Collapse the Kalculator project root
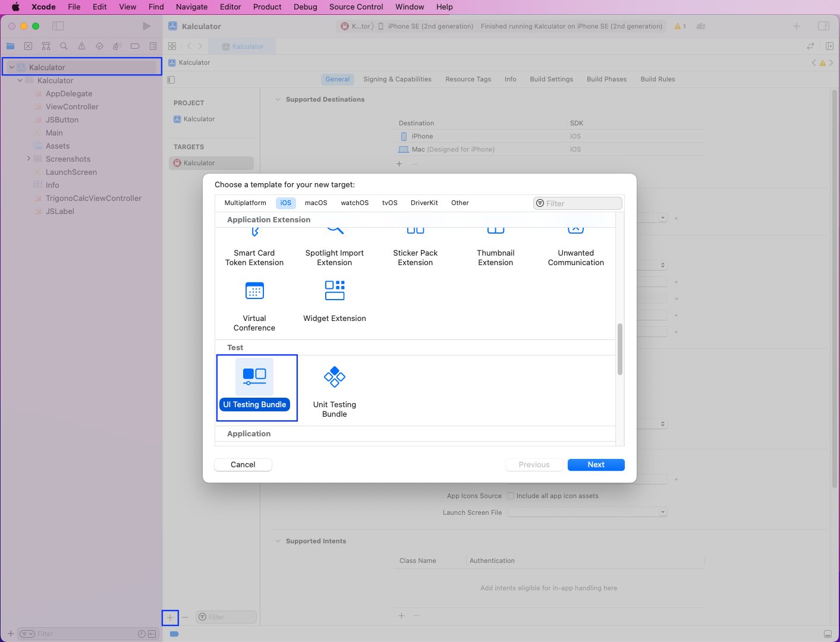This screenshot has width=840, height=642. click(x=11, y=67)
